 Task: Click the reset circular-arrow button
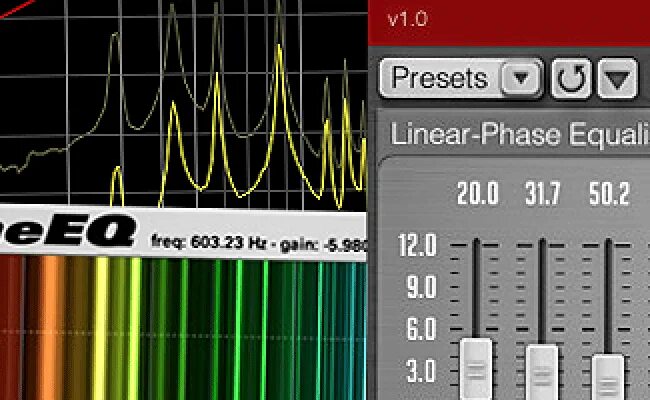(571, 78)
